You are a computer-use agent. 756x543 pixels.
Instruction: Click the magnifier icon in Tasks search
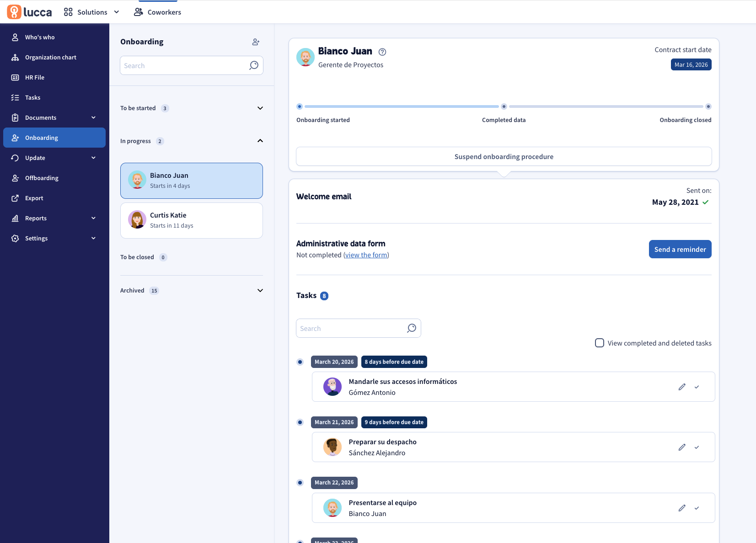click(412, 328)
